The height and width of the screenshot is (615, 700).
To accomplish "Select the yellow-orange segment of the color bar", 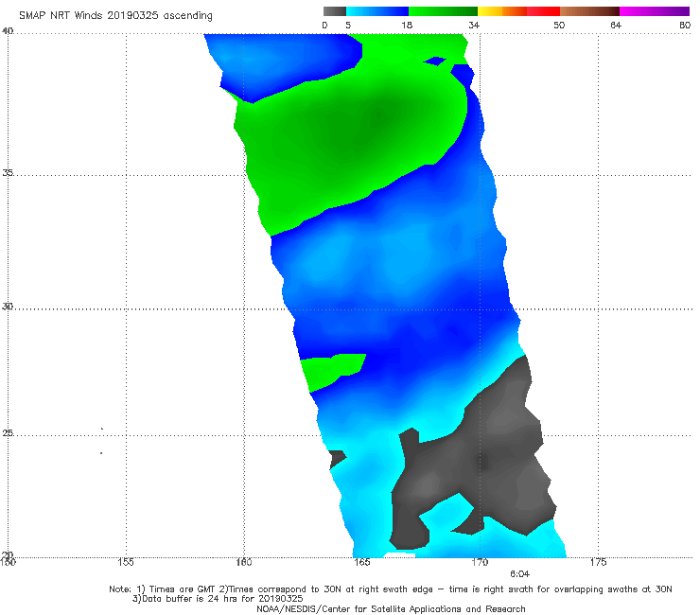I will (502, 11).
